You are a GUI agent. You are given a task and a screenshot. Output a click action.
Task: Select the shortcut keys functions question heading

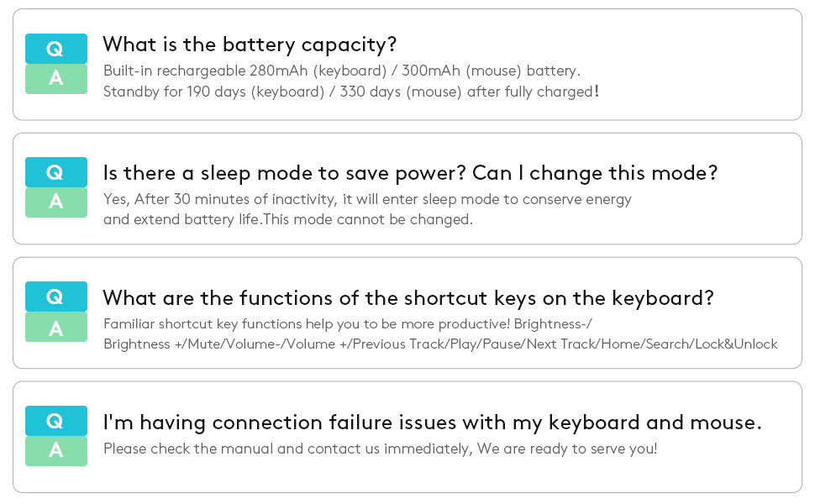coord(408,298)
